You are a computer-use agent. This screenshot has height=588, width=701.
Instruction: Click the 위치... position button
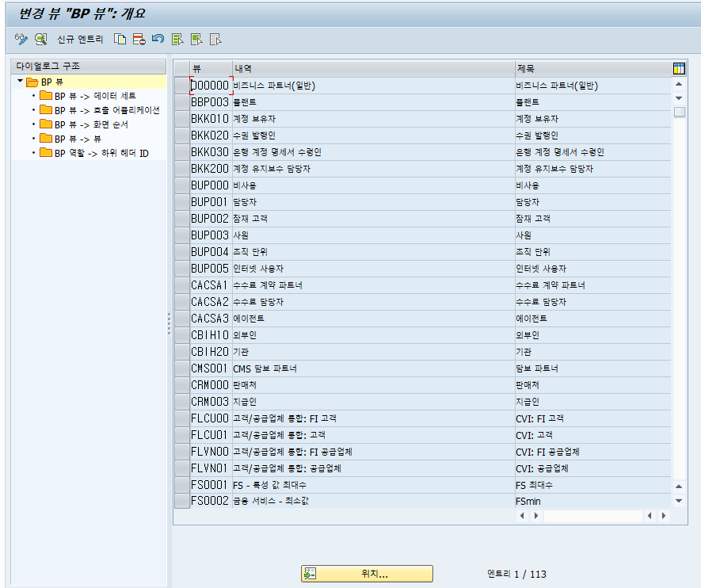[x=367, y=574]
